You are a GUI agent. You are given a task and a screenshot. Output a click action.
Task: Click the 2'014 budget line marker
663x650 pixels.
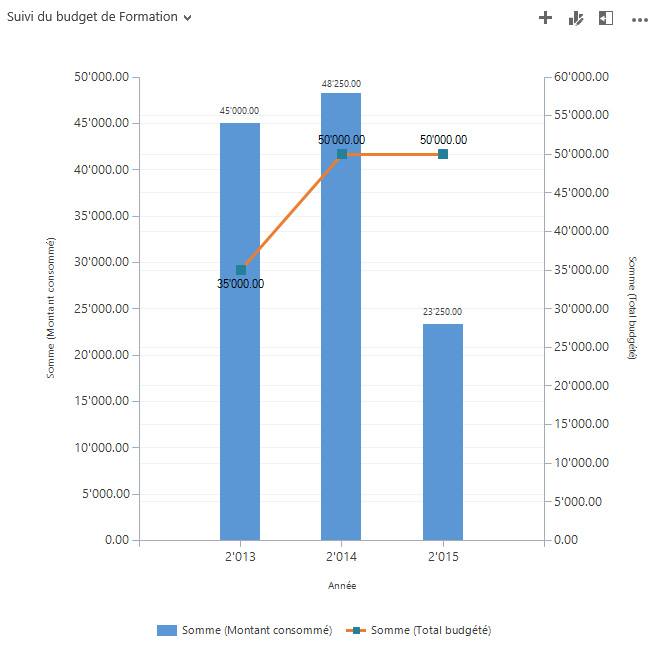coord(341,154)
